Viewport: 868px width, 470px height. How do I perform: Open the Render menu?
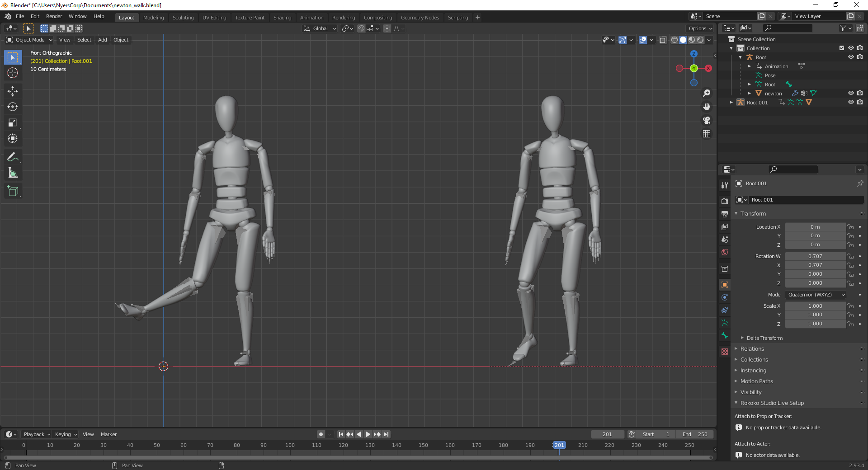click(x=54, y=16)
